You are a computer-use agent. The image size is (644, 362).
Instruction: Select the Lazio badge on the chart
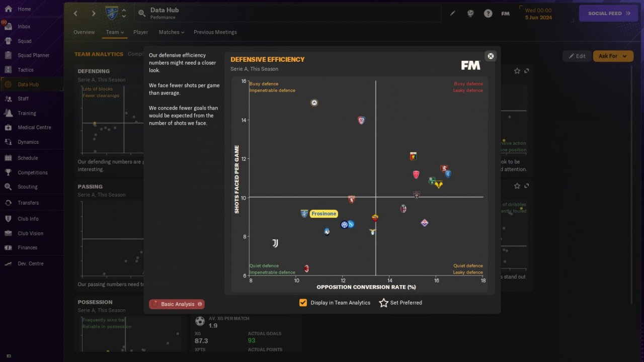pyautogui.click(x=372, y=231)
